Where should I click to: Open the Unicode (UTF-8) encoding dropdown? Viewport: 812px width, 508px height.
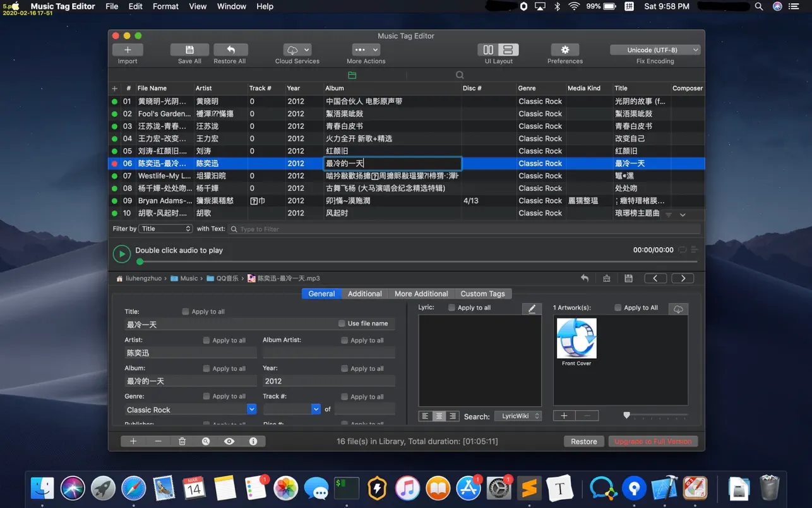(655, 50)
